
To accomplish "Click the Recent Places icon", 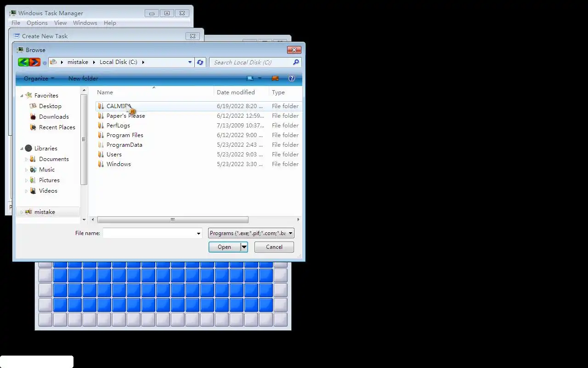I will 33,127.
